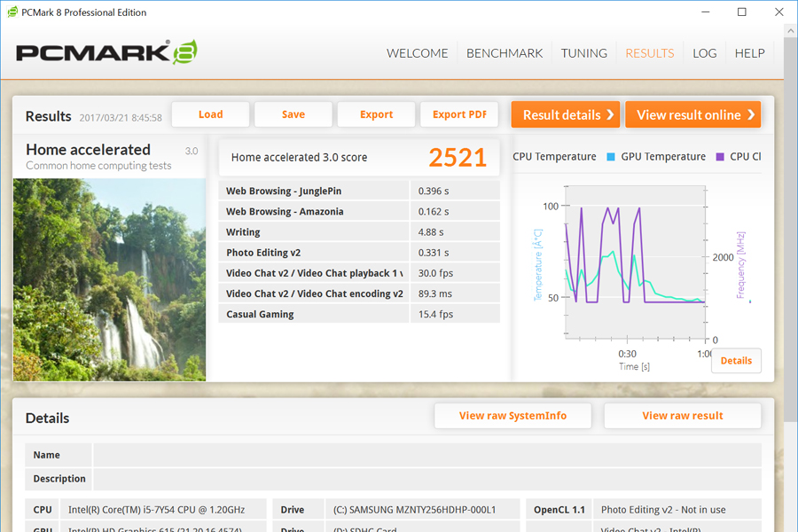Click the results timestamp 2017/03/21
Image resolution: width=798 pixels, height=532 pixels.
coord(121,118)
